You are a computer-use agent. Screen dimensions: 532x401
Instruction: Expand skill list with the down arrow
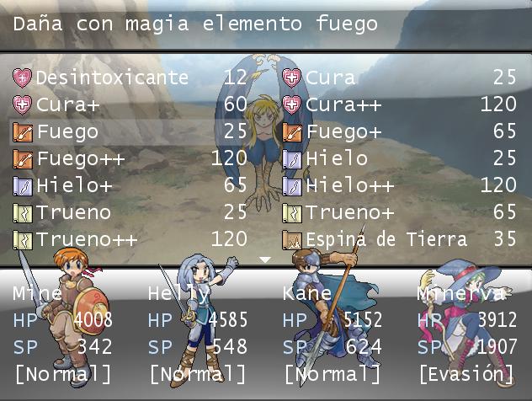[x=265, y=260]
